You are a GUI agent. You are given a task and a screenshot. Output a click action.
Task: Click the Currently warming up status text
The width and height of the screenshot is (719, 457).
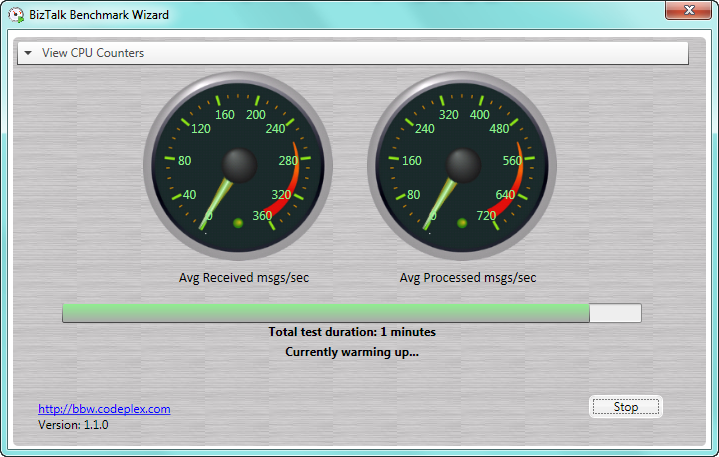(x=352, y=352)
